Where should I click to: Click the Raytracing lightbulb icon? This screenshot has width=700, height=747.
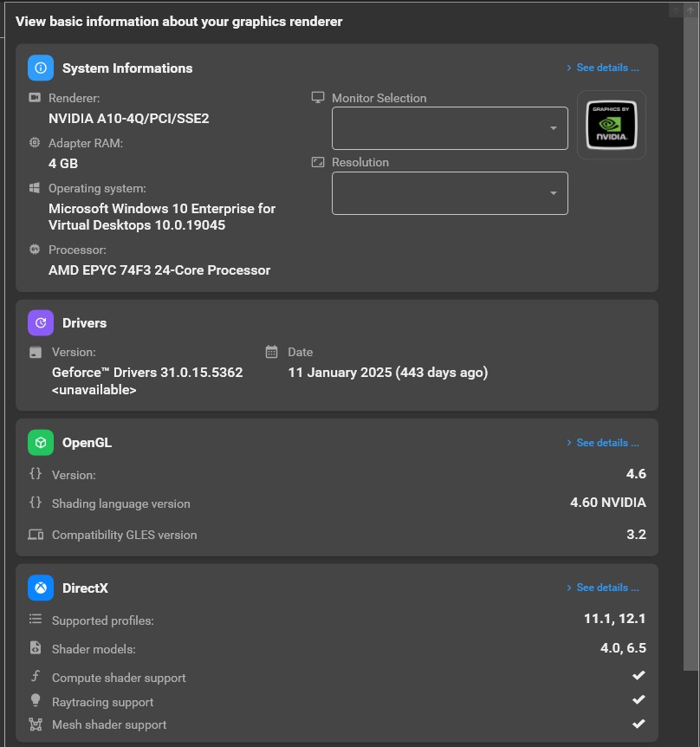point(36,700)
